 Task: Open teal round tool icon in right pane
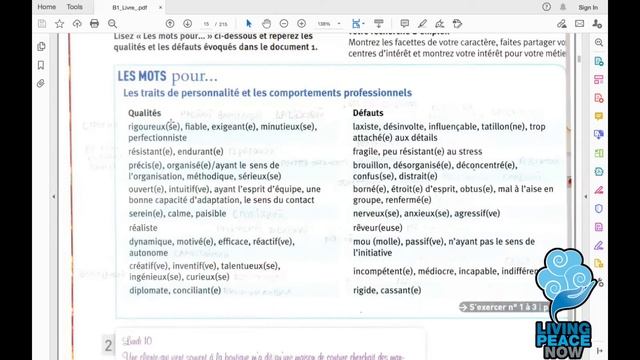pyautogui.click(x=599, y=171)
